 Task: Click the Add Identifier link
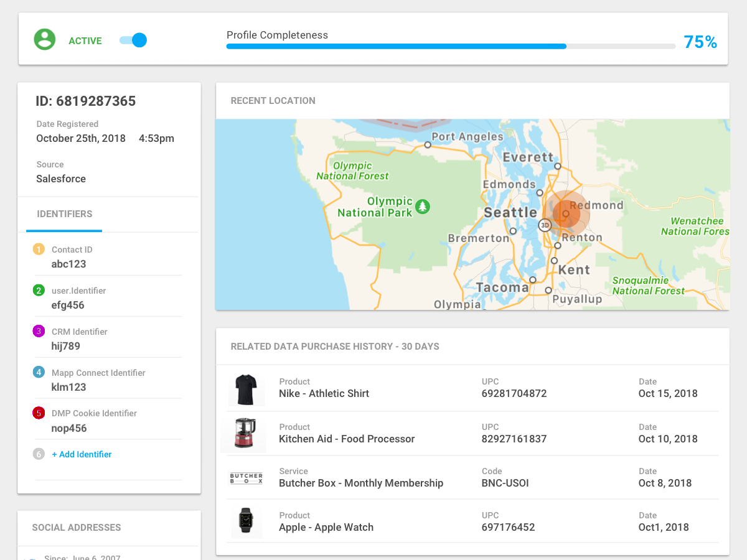pyautogui.click(x=82, y=454)
